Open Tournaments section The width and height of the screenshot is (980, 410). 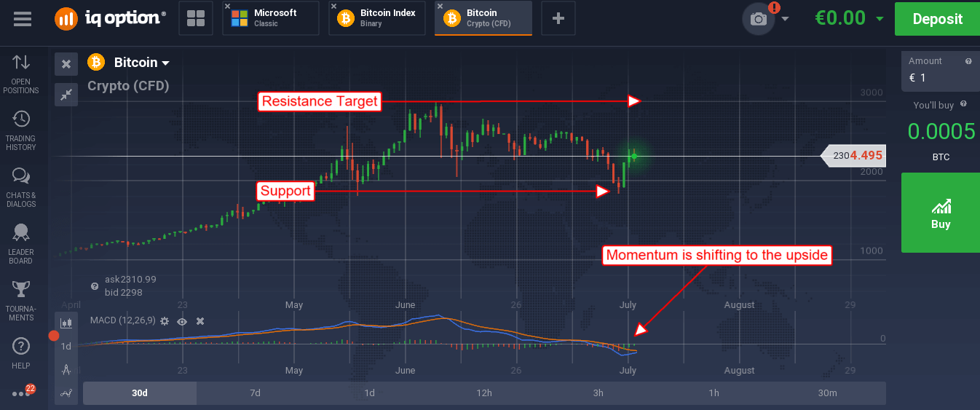point(21,301)
